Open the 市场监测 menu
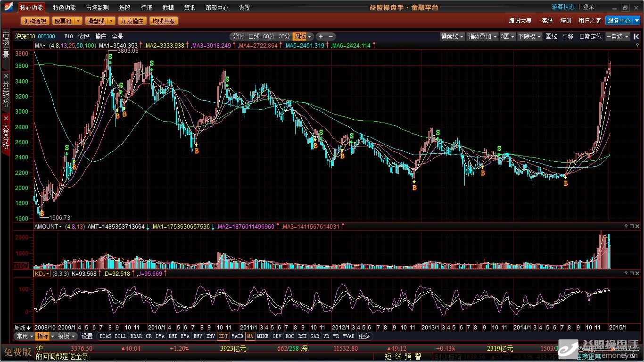644x362 pixels. (x=97, y=8)
